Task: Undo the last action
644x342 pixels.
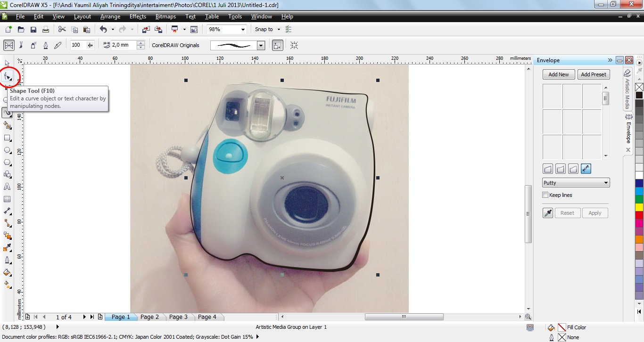Action: point(104,29)
